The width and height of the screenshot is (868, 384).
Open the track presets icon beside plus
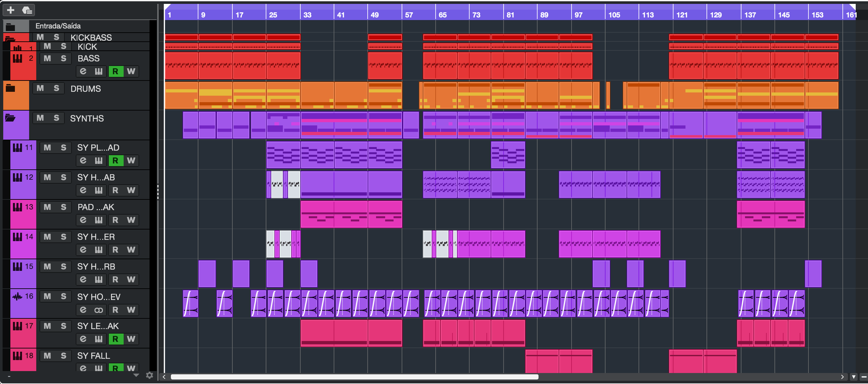click(x=27, y=10)
